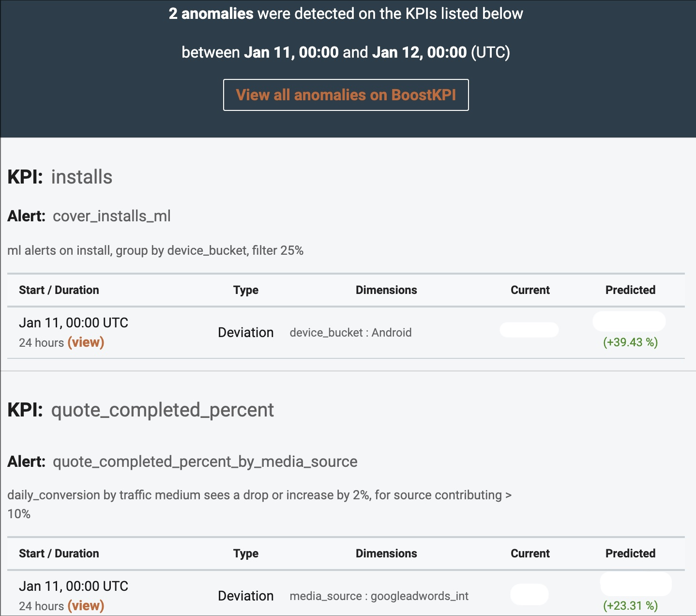Click alert name 'cover_installs_ml'
This screenshot has height=616, width=696.
tap(112, 216)
